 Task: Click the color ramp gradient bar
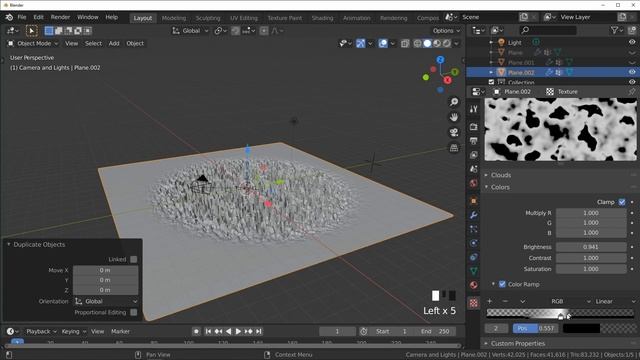point(560,313)
